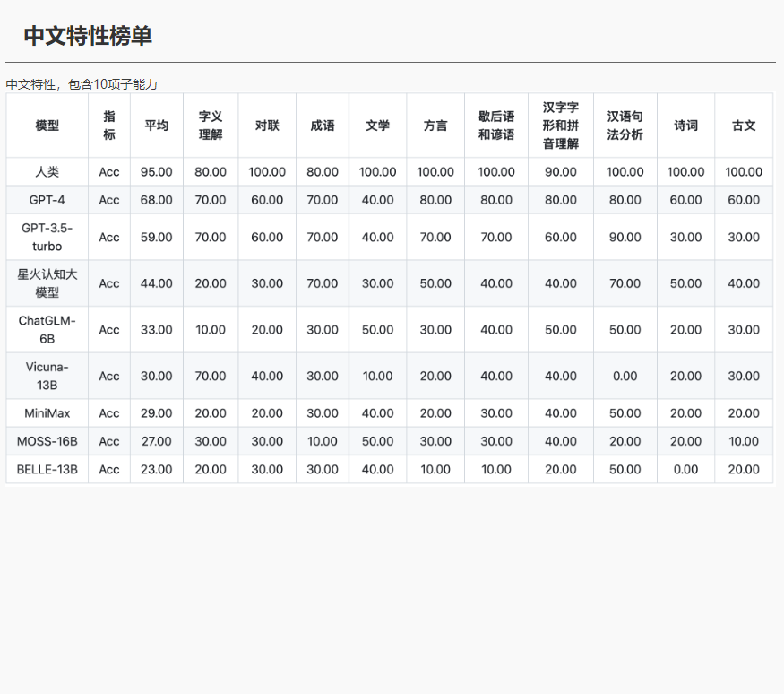Click the 平均 column header
784x694 pixels.
157,126
